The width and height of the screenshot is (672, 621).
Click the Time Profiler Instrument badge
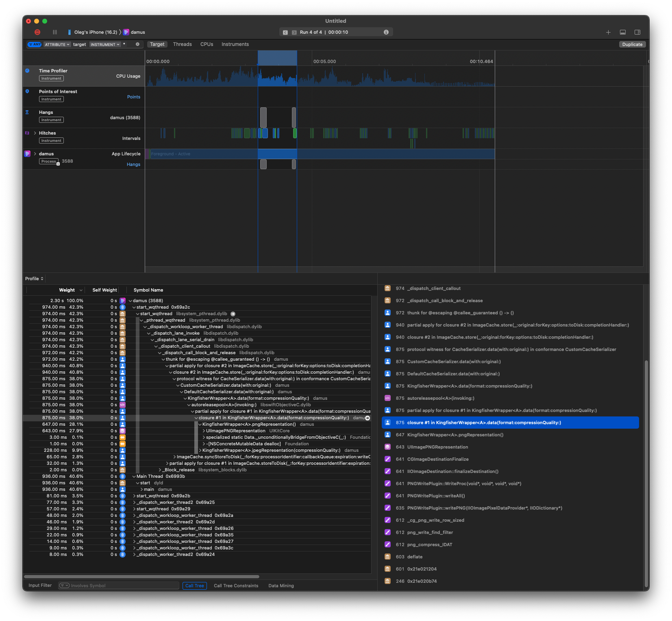51,78
